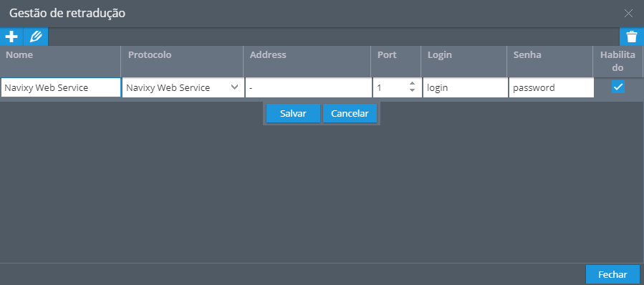
Task: Click the Login column header
Action: (x=463, y=61)
